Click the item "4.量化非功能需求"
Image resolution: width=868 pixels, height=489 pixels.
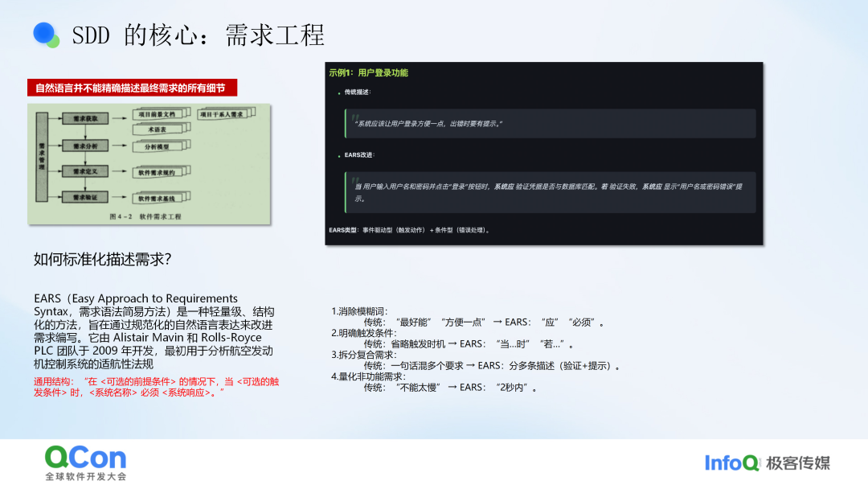coord(368,376)
